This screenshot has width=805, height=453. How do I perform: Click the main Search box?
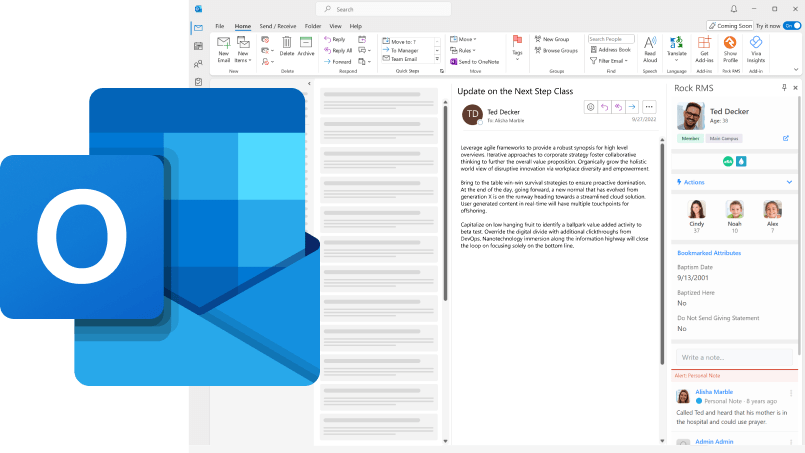(383, 9)
